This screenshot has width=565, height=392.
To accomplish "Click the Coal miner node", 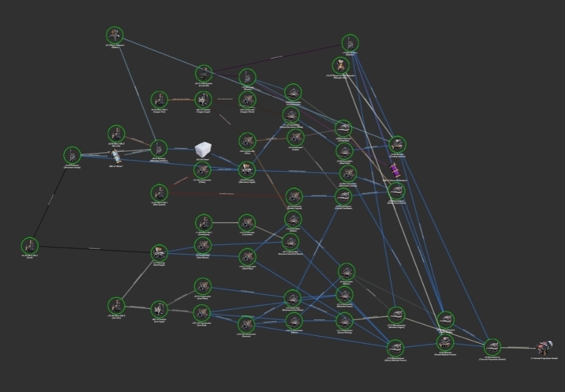I will 29,246.
